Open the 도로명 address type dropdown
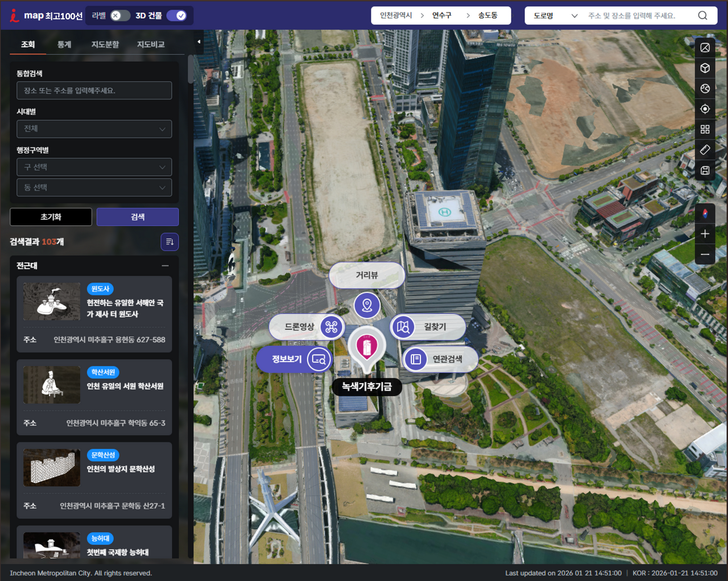728x581 pixels. (555, 15)
